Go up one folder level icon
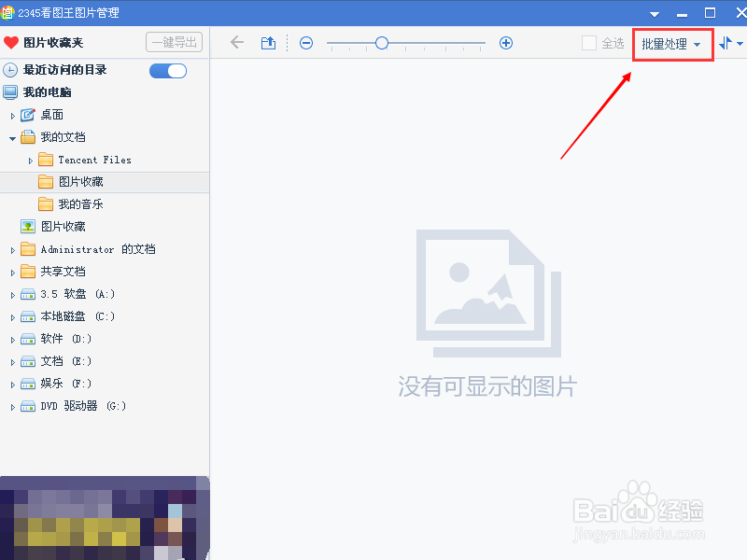Viewport: 747px width, 560px height. coord(268,43)
